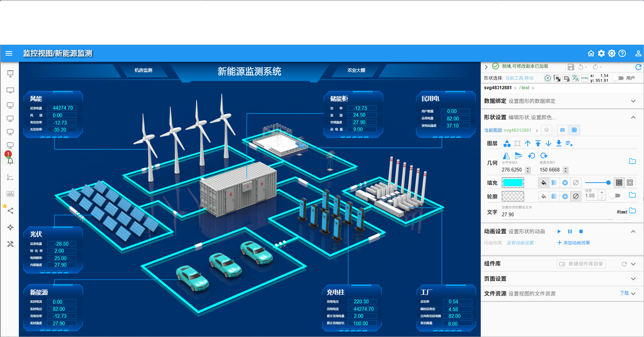644x337 pixels.
Task: Click the 添加动画效果 add animation link
Action: coord(574,243)
